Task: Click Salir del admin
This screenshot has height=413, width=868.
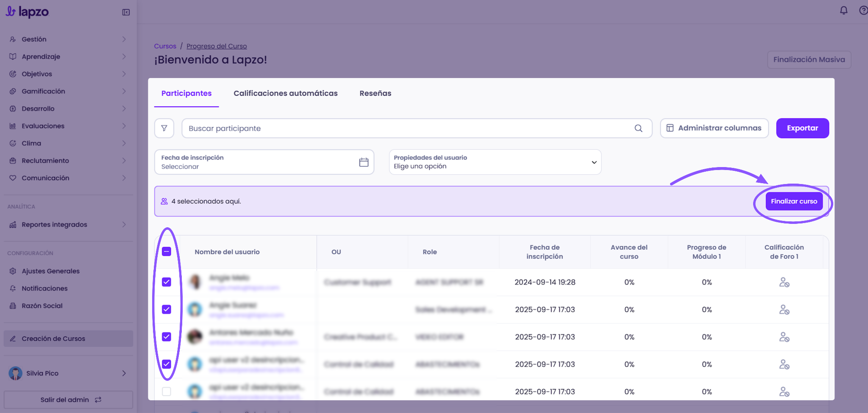Action: click(68, 399)
